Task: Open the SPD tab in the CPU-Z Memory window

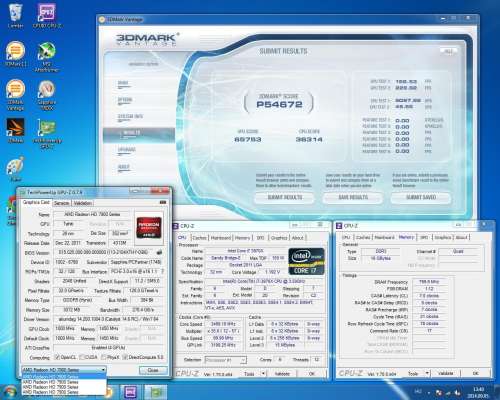Action: (424, 237)
